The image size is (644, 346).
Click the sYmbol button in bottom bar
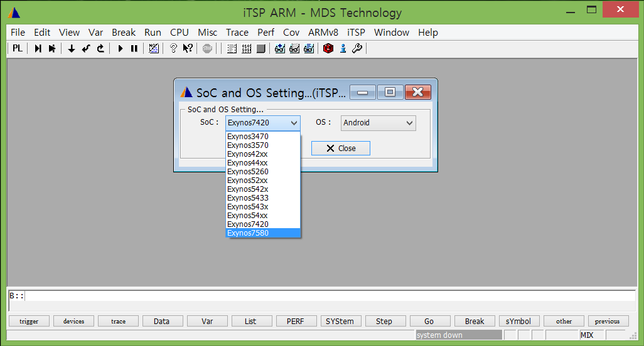tap(518, 321)
